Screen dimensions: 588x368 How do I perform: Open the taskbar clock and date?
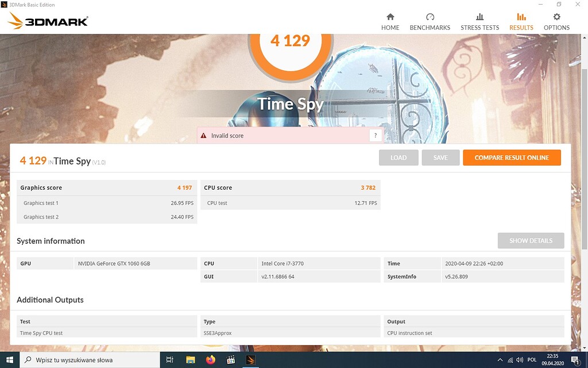point(552,360)
